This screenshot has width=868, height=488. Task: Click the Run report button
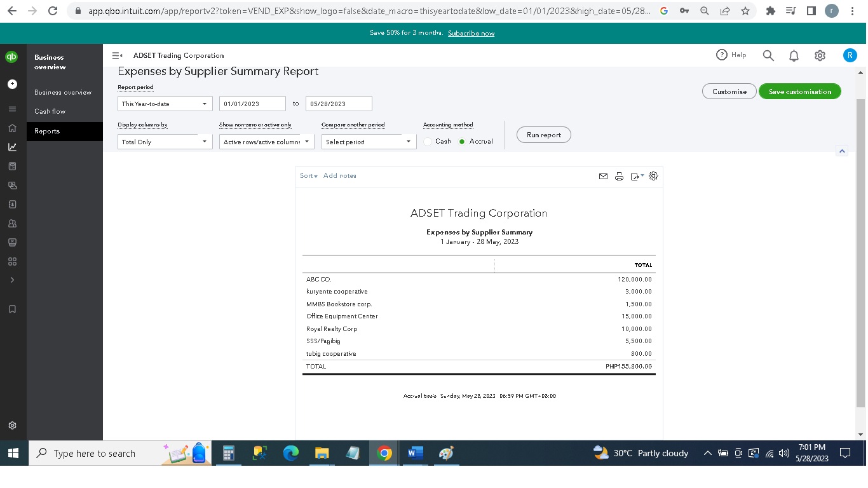(x=544, y=135)
